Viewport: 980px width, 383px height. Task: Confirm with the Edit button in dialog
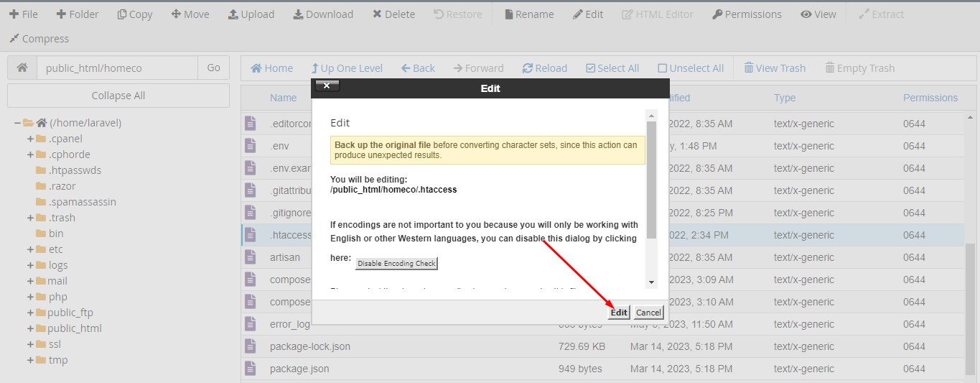tap(619, 313)
